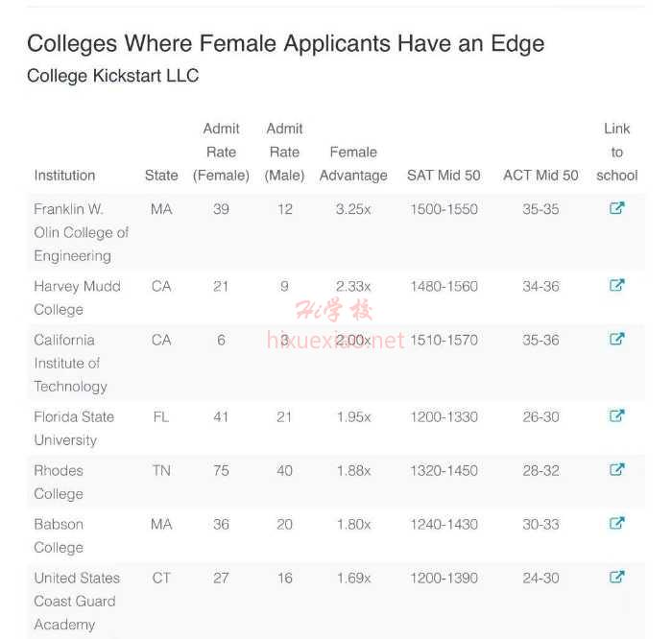This screenshot has width=672, height=639.
Task: Open Babson College external link icon
Action: (x=616, y=523)
